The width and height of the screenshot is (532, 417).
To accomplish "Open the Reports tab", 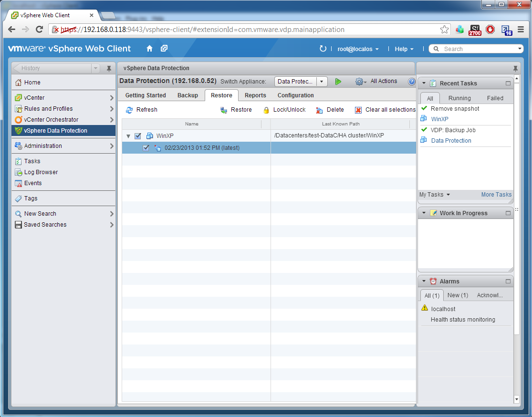I will tap(255, 95).
